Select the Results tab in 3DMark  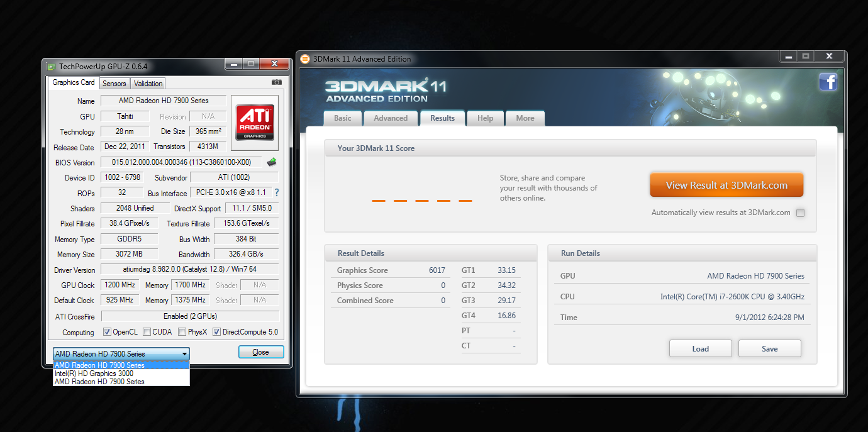442,118
